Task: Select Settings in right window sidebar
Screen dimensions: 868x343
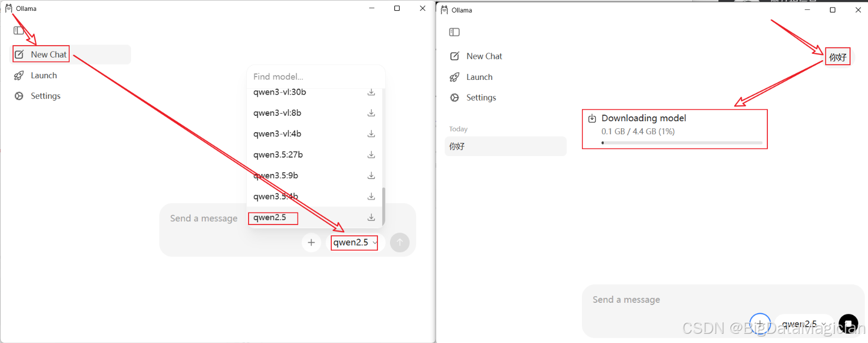Action: 506,97
